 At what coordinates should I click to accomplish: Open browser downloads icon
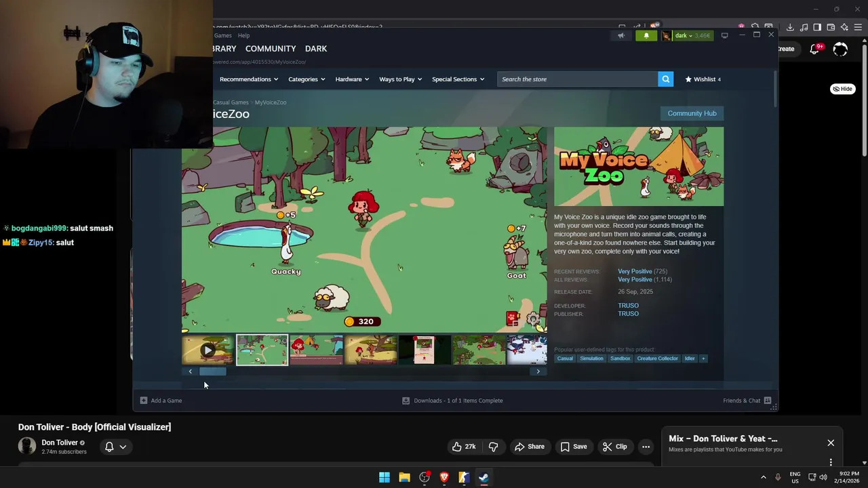(x=790, y=28)
